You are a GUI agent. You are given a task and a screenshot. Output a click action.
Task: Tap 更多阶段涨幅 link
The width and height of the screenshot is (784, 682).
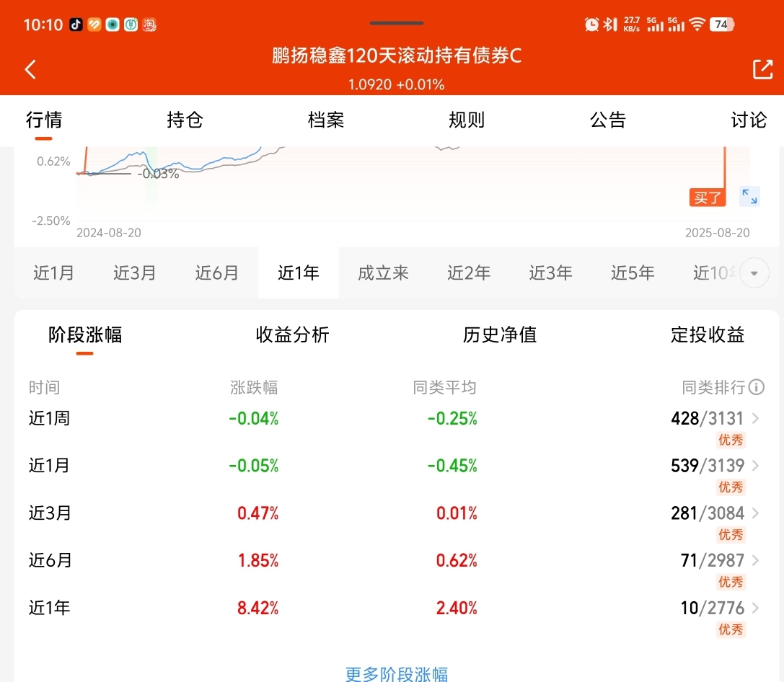point(397,674)
